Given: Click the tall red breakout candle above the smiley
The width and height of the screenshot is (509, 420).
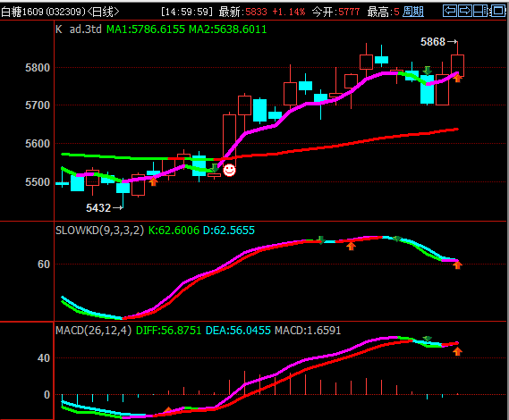Looking at the screenshot, I should point(230,139).
